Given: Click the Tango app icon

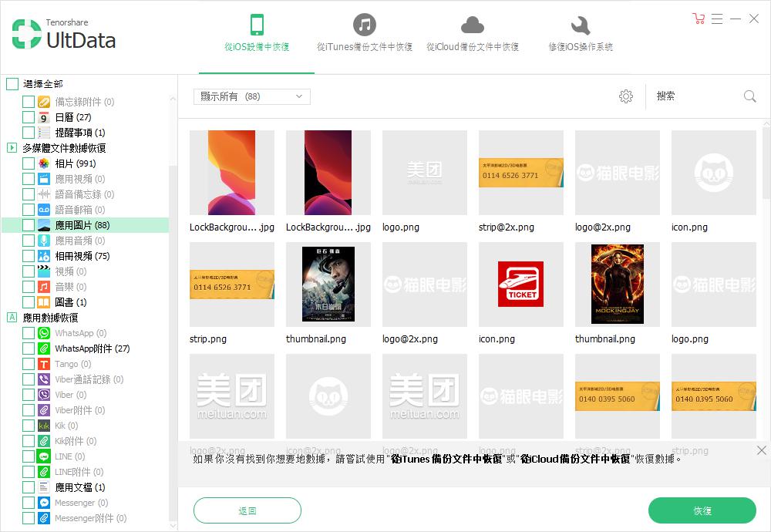Looking at the screenshot, I should pos(44,364).
